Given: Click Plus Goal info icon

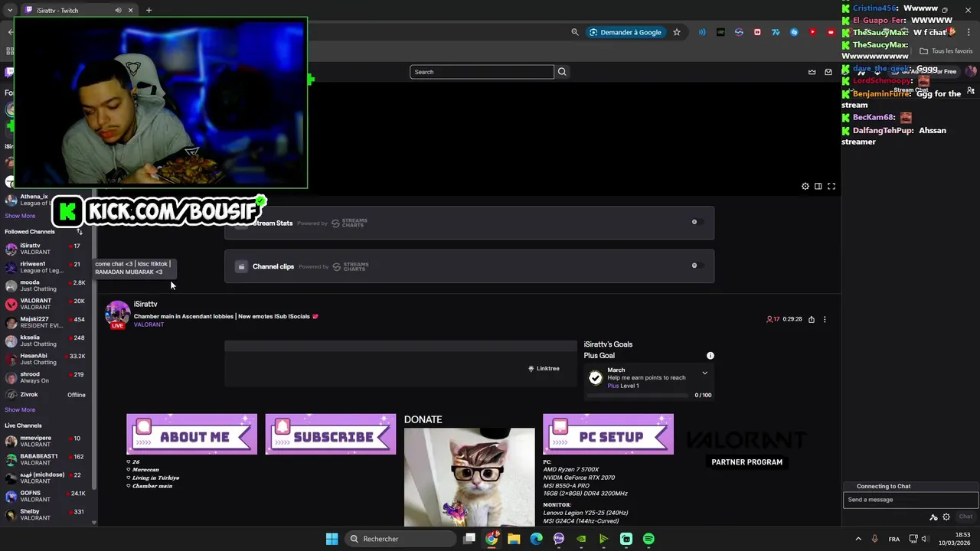Looking at the screenshot, I should click(710, 356).
